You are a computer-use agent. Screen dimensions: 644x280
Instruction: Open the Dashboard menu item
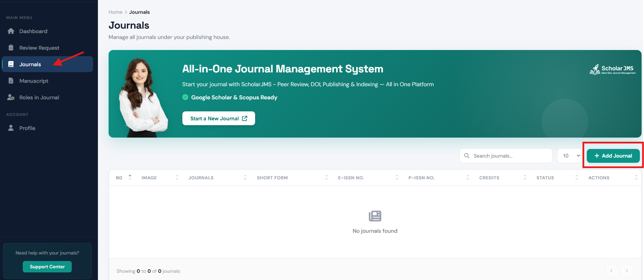tap(47, 31)
